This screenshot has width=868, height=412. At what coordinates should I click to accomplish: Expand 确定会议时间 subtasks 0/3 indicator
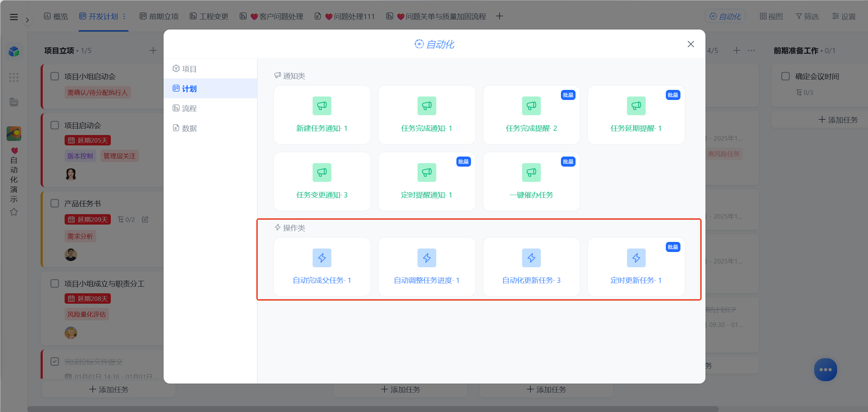point(804,93)
